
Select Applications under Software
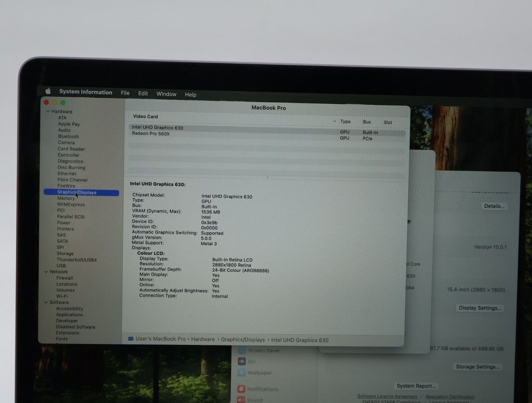69,315
